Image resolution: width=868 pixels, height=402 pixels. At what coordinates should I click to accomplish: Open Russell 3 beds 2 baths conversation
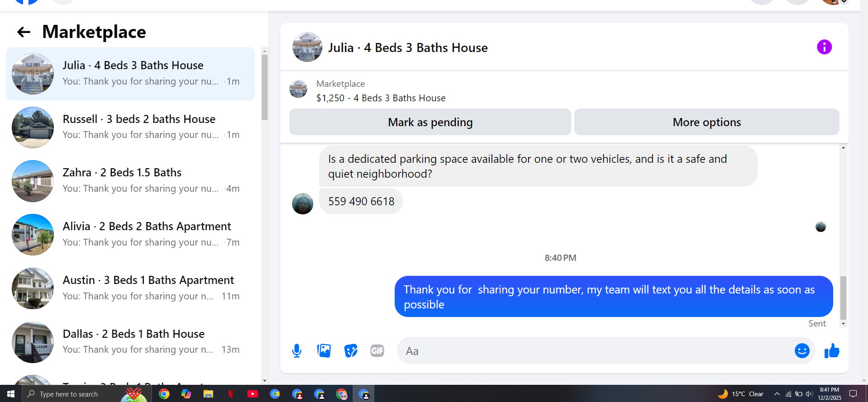(130, 127)
